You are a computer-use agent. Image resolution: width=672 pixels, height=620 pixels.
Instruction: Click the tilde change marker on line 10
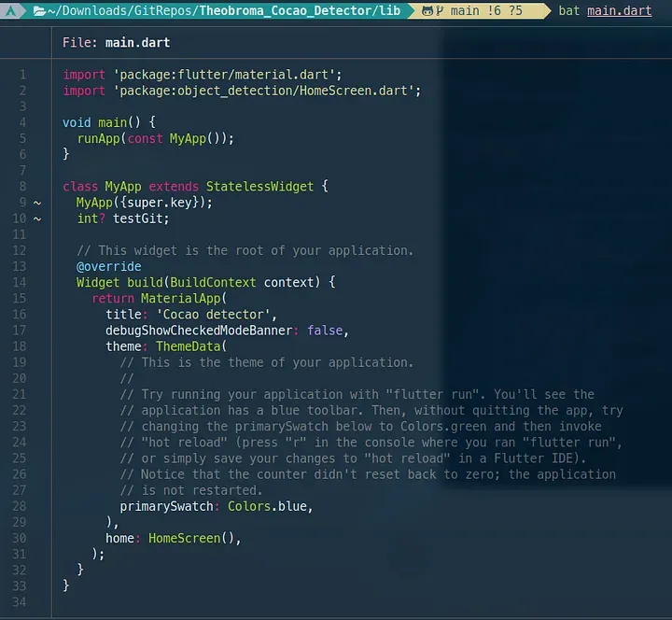click(37, 218)
